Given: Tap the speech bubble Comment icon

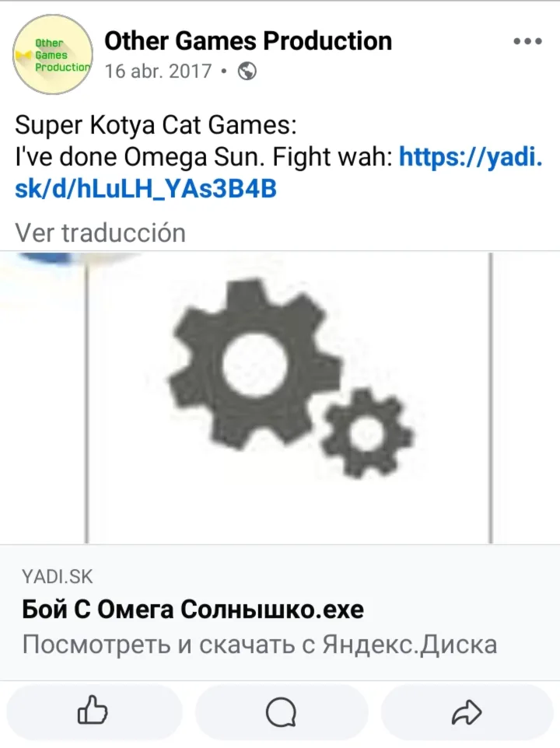Looking at the screenshot, I should pyautogui.click(x=281, y=712).
